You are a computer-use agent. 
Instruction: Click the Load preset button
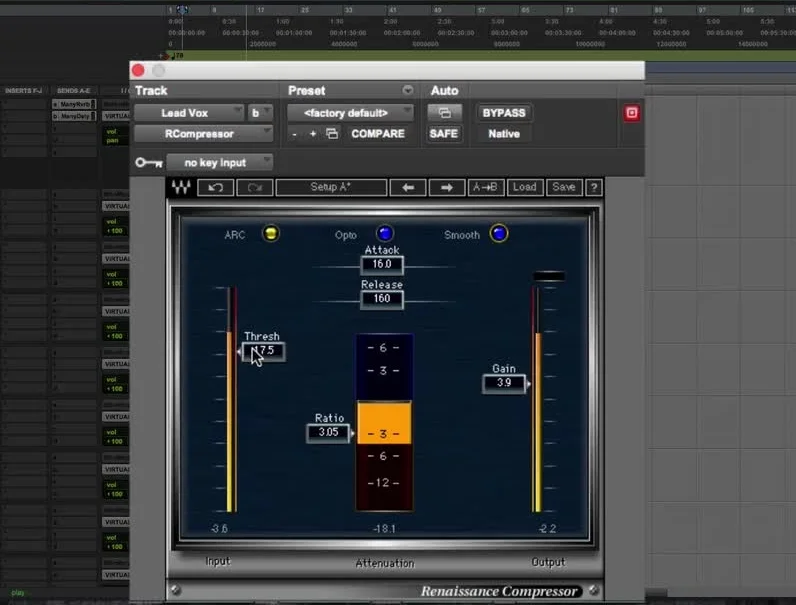point(524,187)
